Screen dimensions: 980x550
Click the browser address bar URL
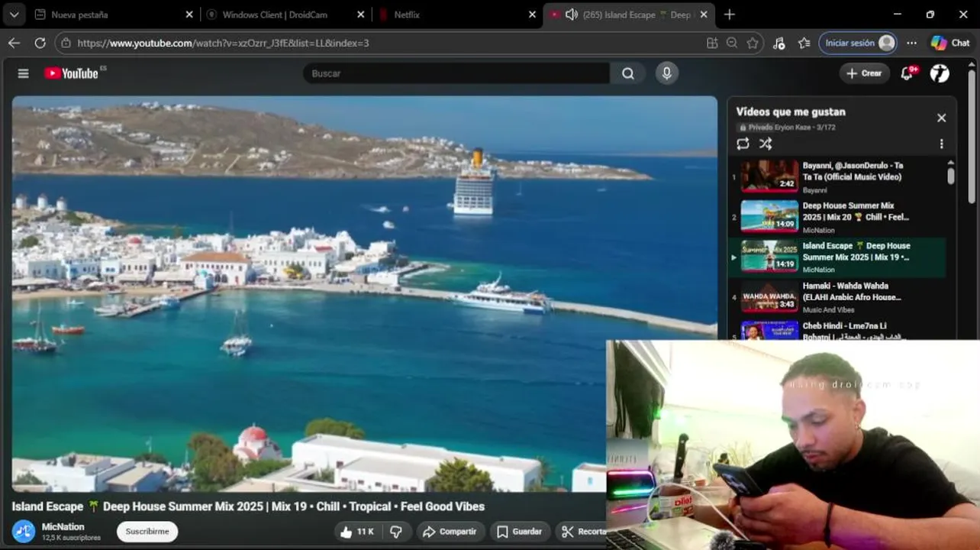point(223,43)
